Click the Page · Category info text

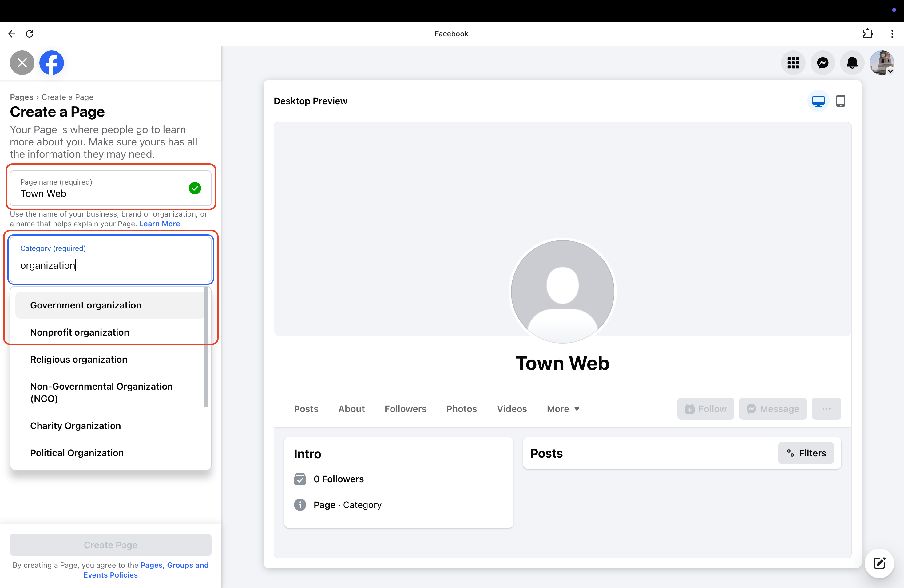(347, 505)
